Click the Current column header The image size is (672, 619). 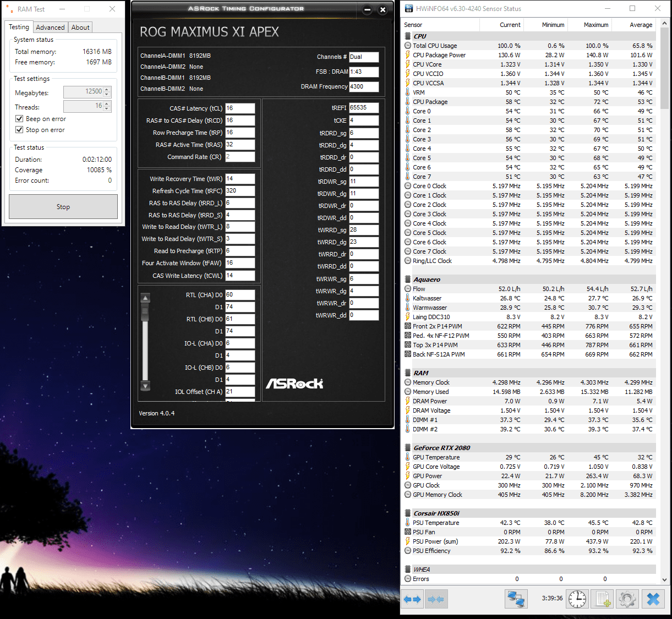(x=502, y=25)
